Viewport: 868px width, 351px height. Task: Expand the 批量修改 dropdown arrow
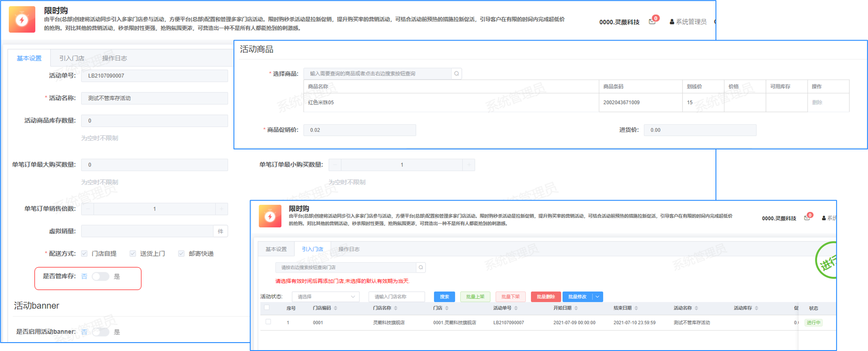tap(598, 297)
